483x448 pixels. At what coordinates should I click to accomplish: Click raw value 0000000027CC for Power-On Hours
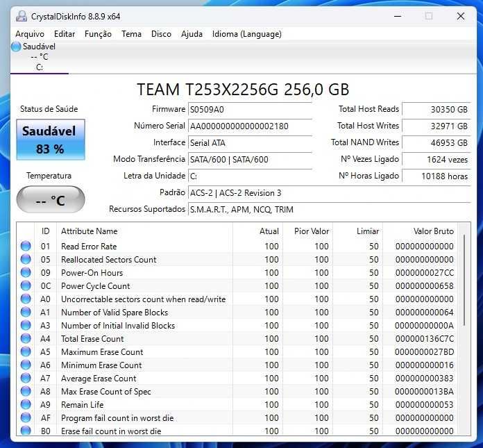tap(425, 272)
